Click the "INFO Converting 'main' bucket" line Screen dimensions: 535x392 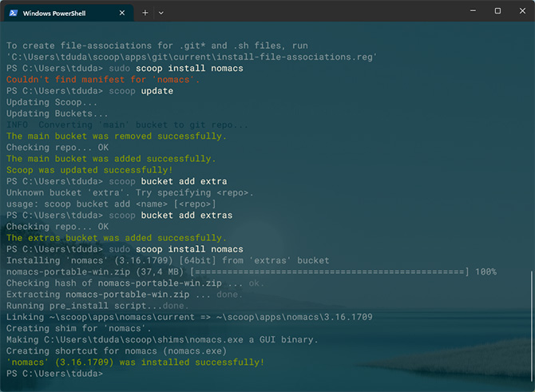coord(127,125)
